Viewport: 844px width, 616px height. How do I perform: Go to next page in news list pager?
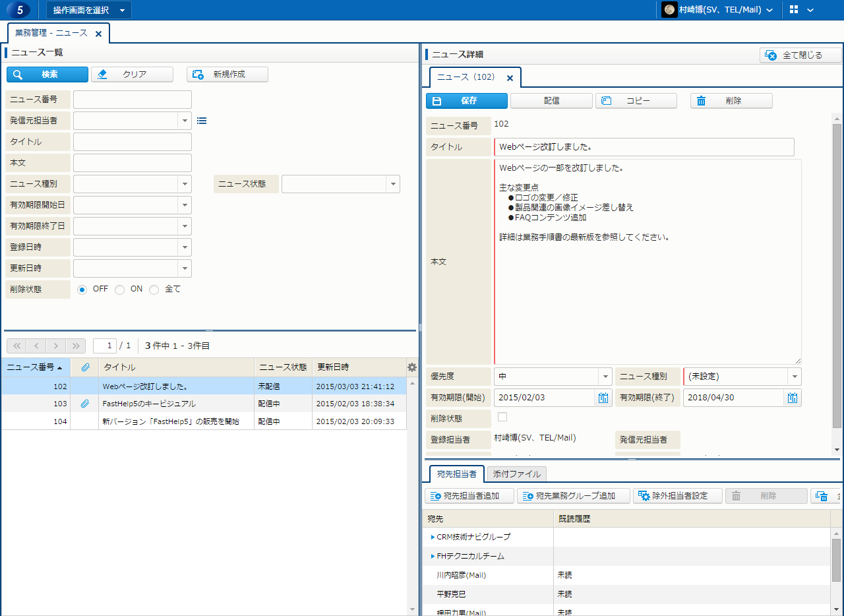[57, 346]
